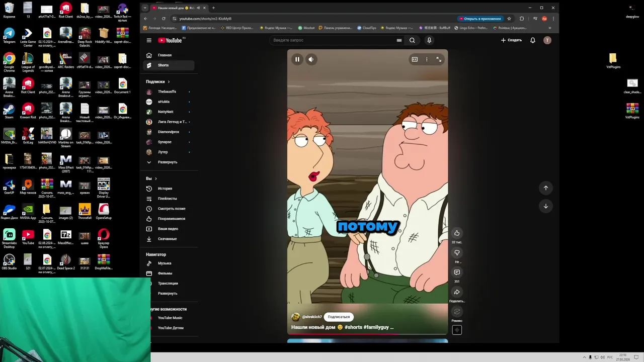Show more bookmarks overflow chevron
The width and height of the screenshot is (644, 362).
click(550, 28)
